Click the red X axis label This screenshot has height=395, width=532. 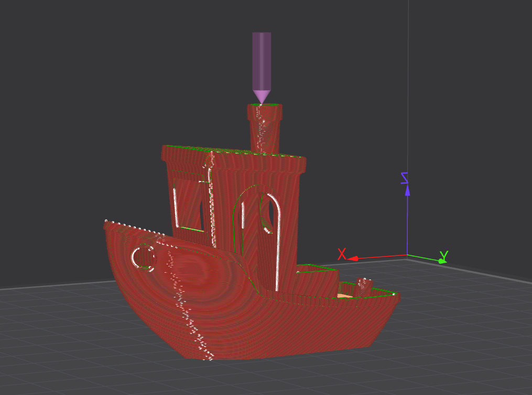342,254
